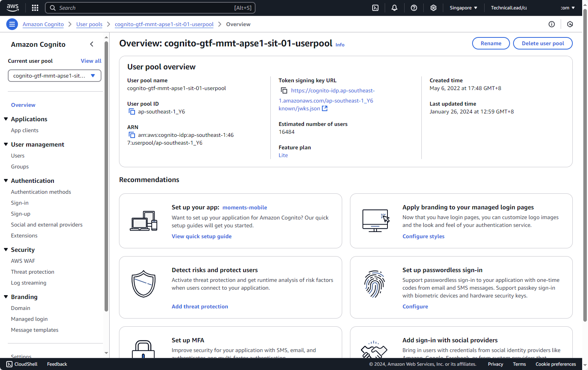Toggle the hamburger navigation menu
Screen dimensions: 588x370
pyautogui.click(x=12, y=24)
